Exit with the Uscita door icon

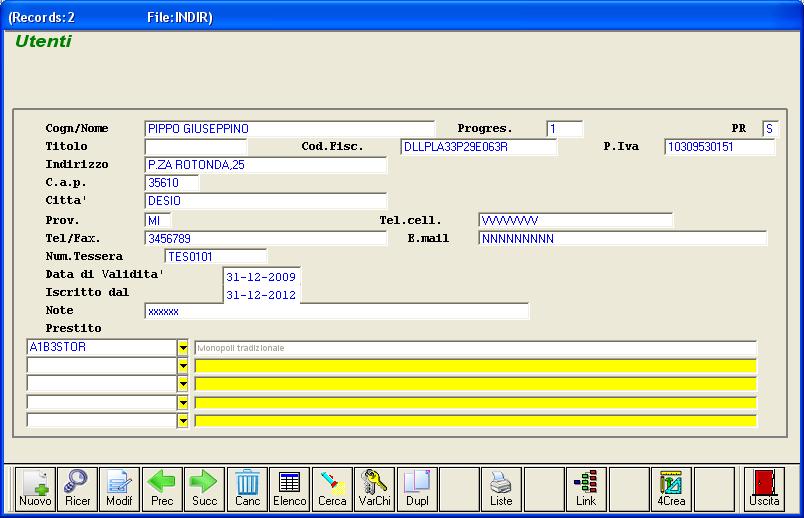764,489
